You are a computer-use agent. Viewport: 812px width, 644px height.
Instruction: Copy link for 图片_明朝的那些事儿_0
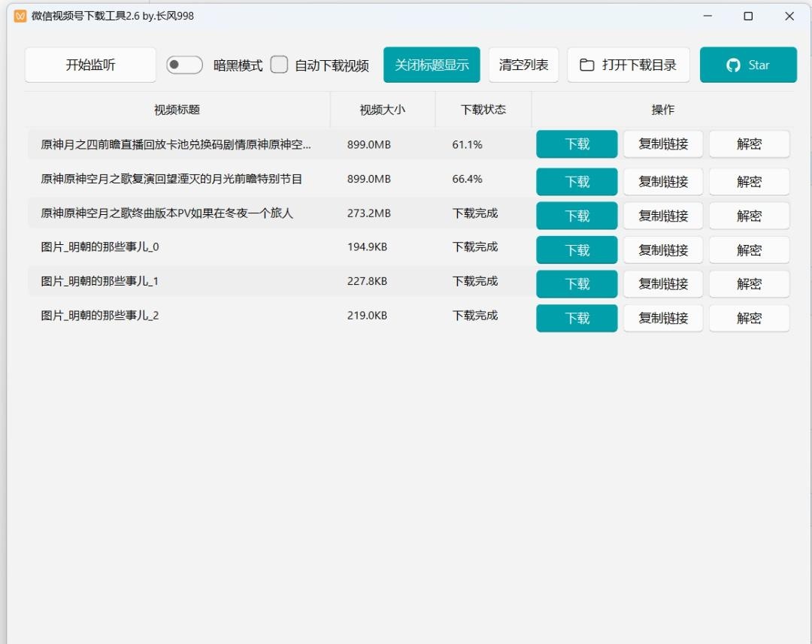[x=663, y=250]
